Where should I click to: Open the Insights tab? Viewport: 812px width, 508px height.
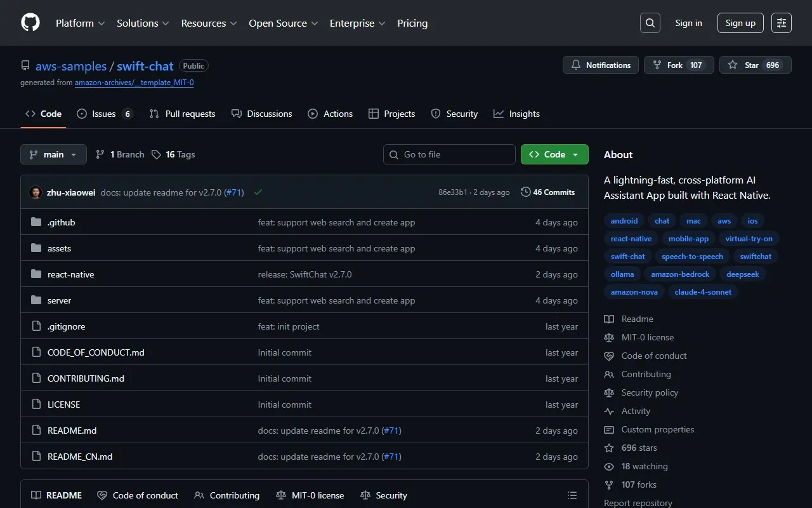516,114
